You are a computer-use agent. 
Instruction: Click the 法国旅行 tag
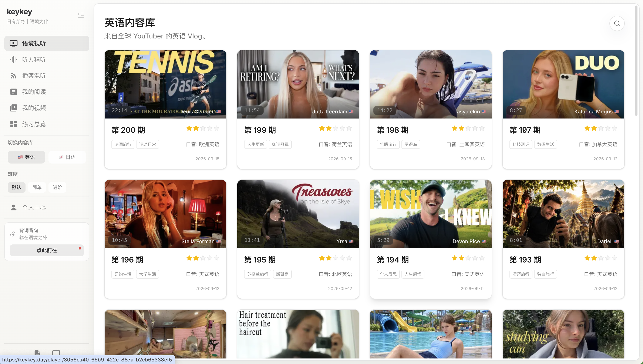click(x=123, y=144)
